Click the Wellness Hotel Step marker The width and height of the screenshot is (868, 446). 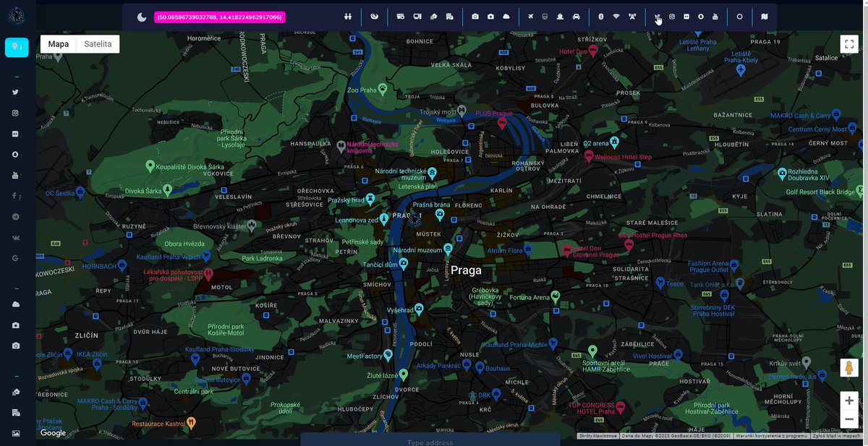tap(589, 155)
